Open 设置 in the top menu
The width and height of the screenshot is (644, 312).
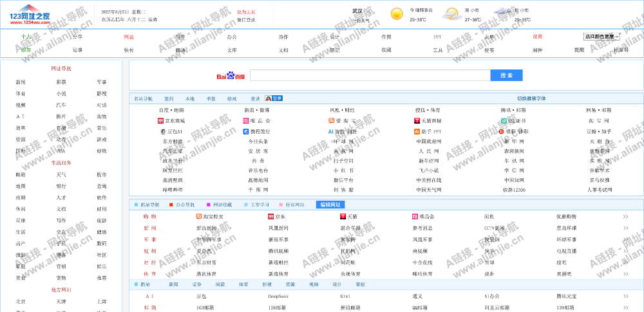point(538,37)
